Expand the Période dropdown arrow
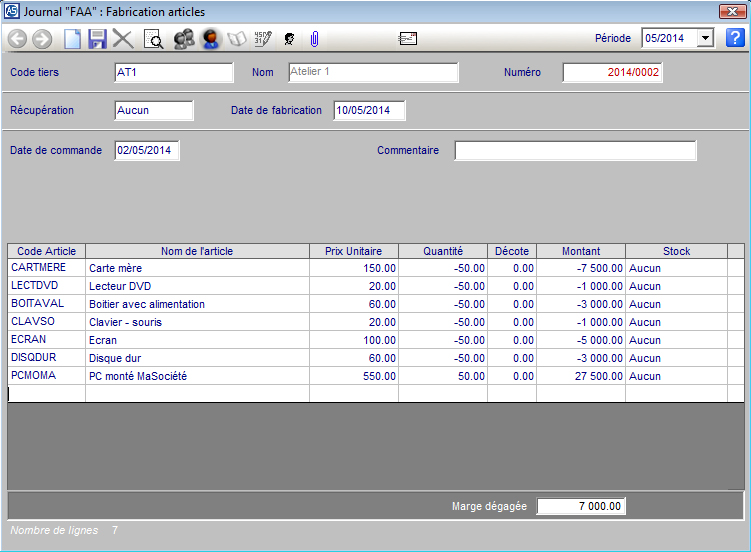The image size is (751, 552). click(706, 38)
